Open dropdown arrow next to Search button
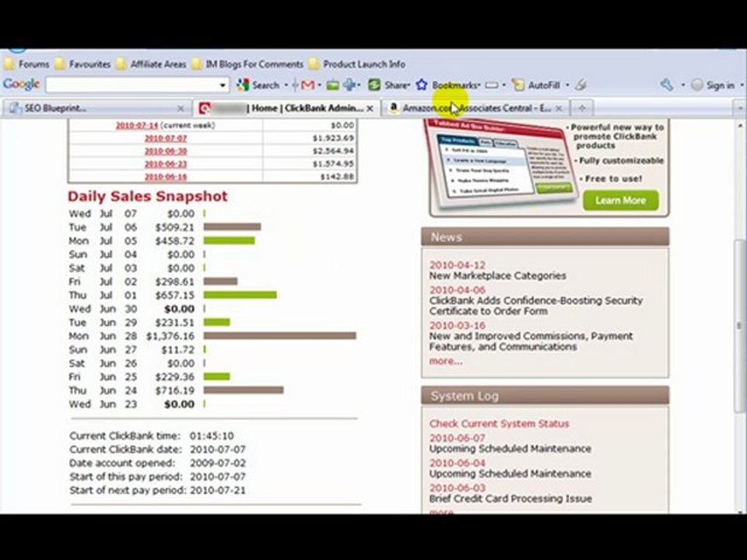Image resolution: width=747 pixels, height=560 pixels. tap(286, 86)
